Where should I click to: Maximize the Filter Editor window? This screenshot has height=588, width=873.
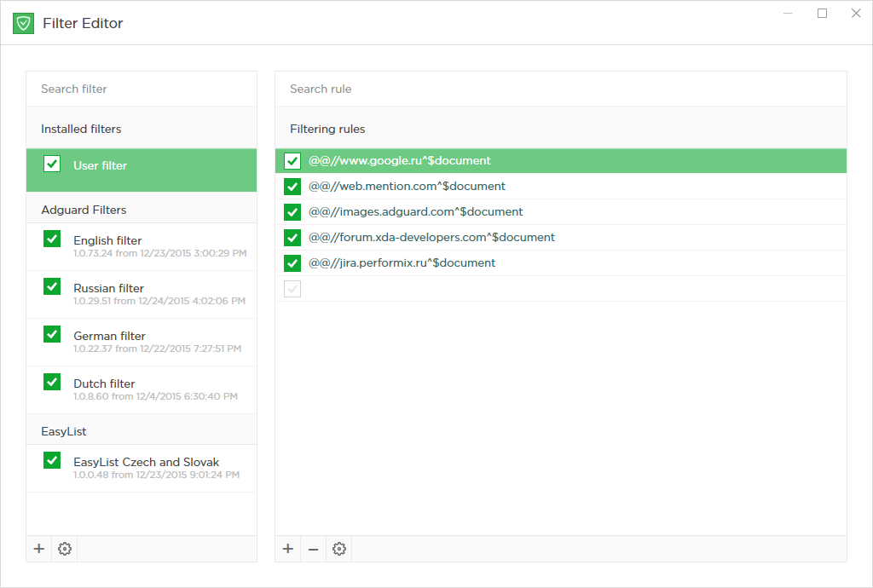click(x=823, y=14)
